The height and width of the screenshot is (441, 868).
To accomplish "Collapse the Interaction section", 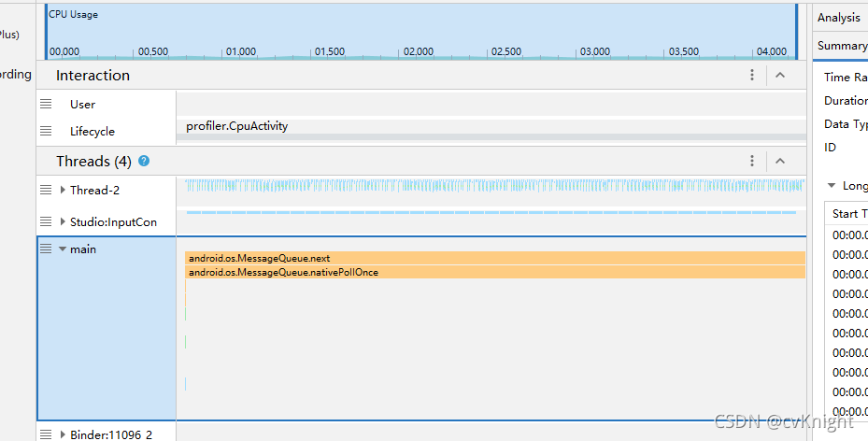I will pos(780,75).
